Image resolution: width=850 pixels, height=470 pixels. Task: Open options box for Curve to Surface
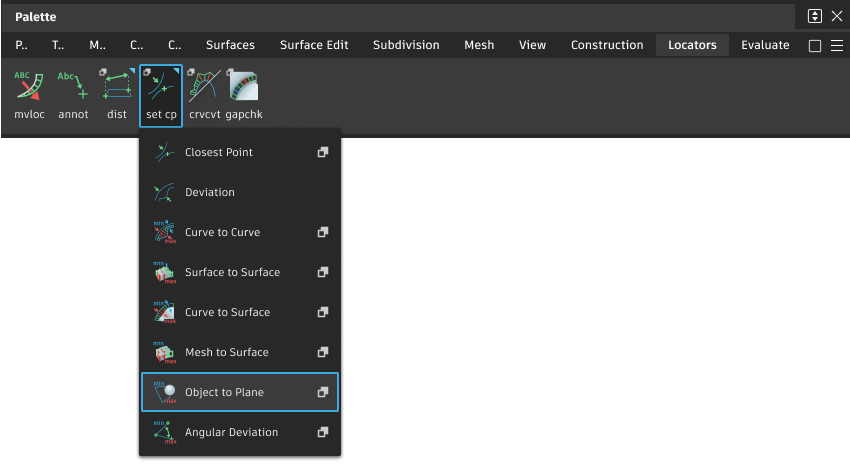click(323, 312)
